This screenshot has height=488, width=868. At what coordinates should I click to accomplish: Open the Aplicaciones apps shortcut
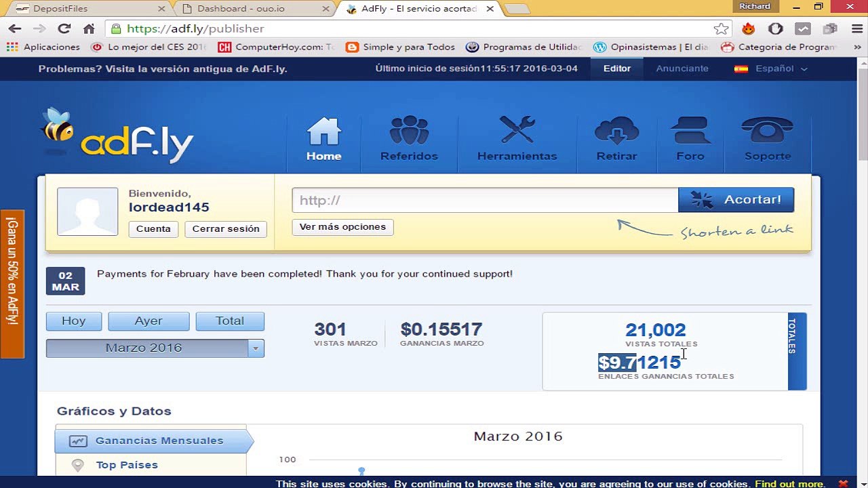43,47
